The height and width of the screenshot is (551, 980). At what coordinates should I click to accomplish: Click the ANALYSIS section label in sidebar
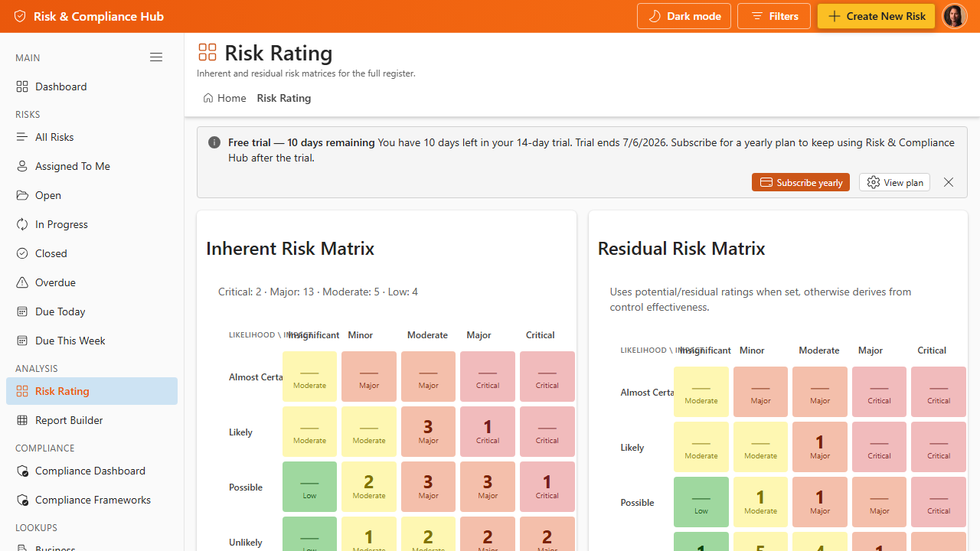click(x=37, y=368)
